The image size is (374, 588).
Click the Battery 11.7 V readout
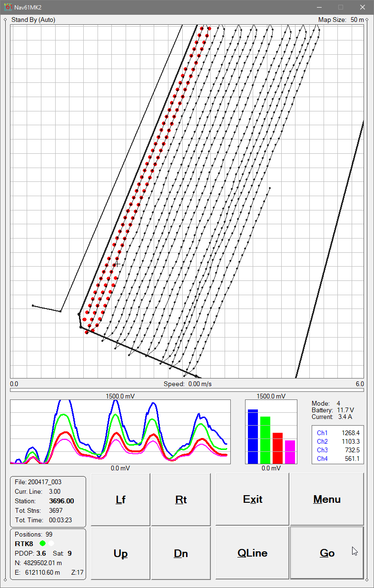(333, 410)
